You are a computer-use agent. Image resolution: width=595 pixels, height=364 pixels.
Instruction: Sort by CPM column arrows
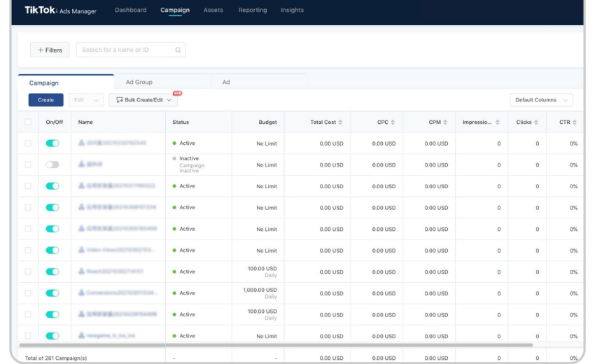(x=445, y=122)
